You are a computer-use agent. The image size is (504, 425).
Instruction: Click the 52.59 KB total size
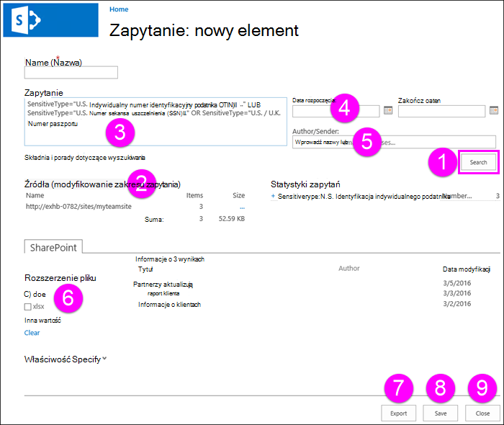click(232, 218)
